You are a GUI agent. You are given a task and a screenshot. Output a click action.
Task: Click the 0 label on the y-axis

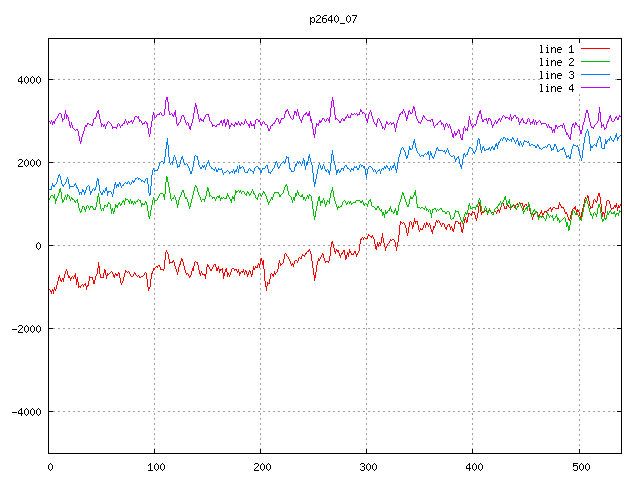(x=37, y=246)
